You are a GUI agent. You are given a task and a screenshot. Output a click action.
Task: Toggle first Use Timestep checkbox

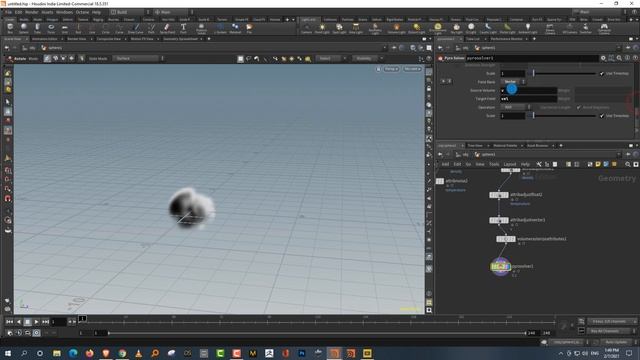[x=602, y=73]
